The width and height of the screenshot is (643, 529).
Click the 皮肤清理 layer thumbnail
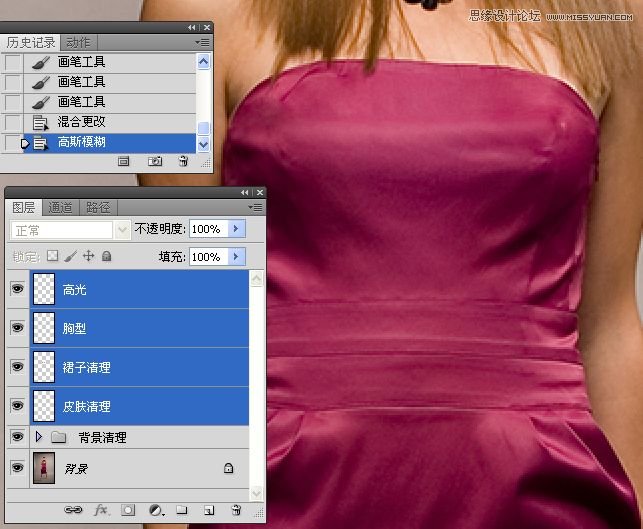pyautogui.click(x=44, y=406)
